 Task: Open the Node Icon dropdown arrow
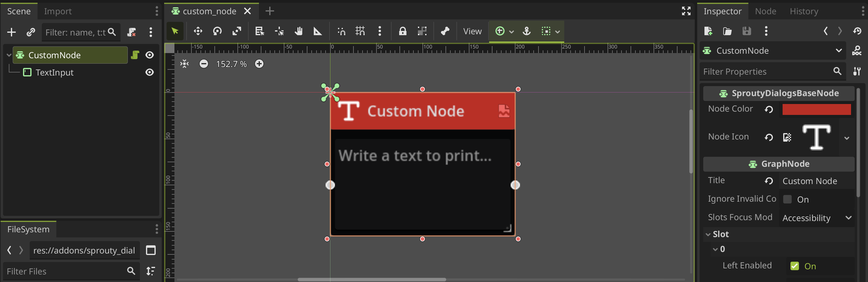pos(847,138)
